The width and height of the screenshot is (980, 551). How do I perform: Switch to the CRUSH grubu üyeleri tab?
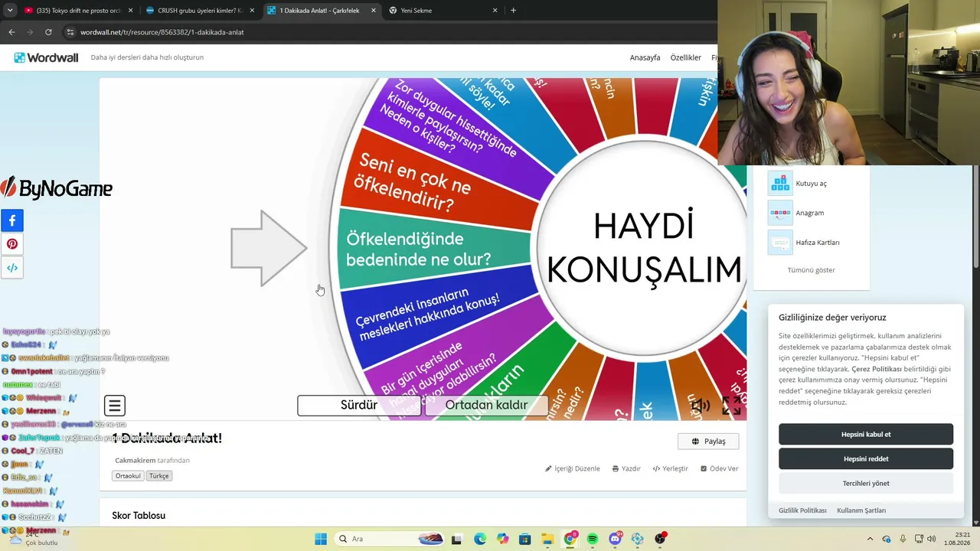[199, 11]
